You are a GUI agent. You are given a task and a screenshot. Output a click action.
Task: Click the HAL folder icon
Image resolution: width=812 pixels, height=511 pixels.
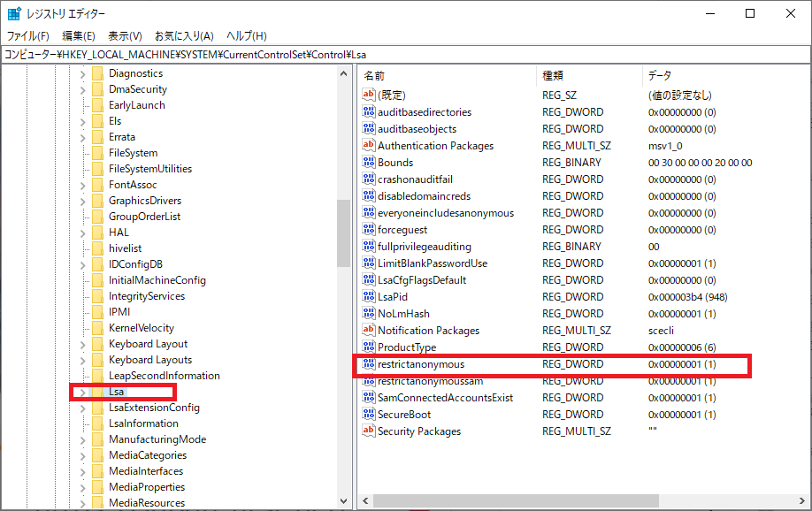pyautogui.click(x=97, y=233)
